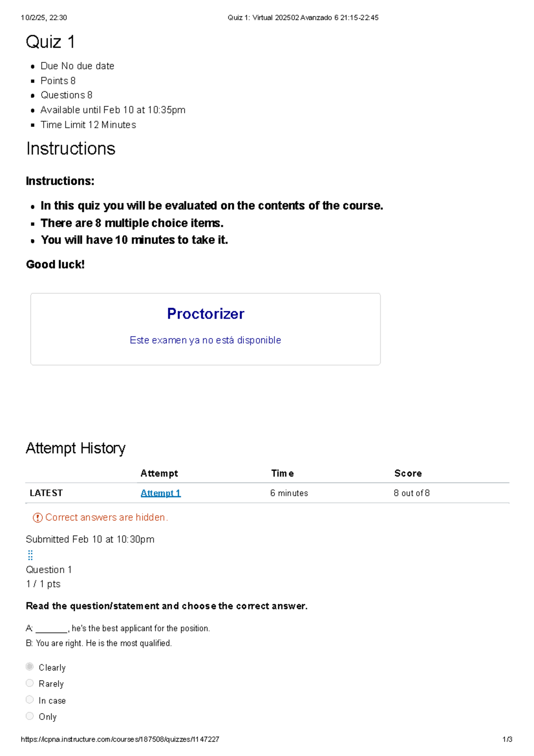Click the dotted drag handle above Question 1
534x756 pixels.
pos(30,555)
